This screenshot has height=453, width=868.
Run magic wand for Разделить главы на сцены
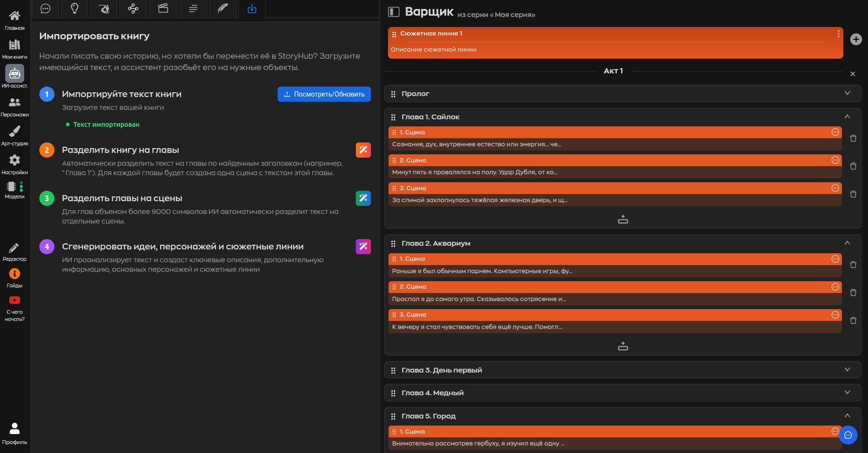coord(363,198)
